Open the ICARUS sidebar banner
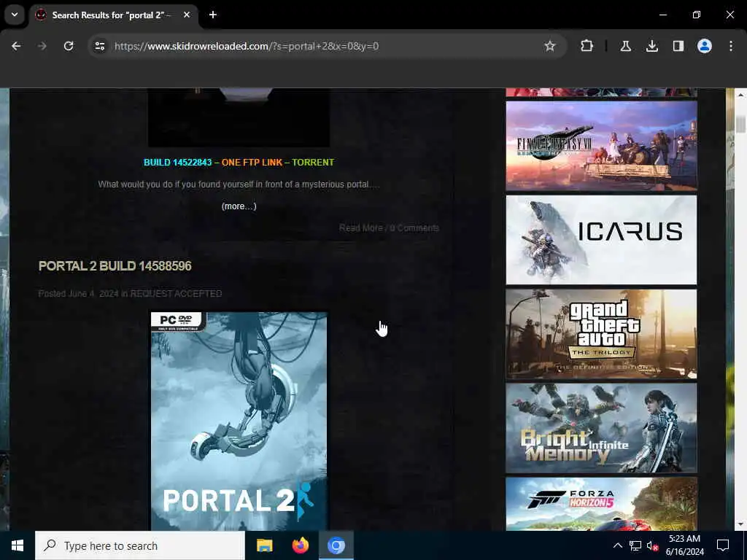This screenshot has width=747, height=560. pyautogui.click(x=601, y=240)
